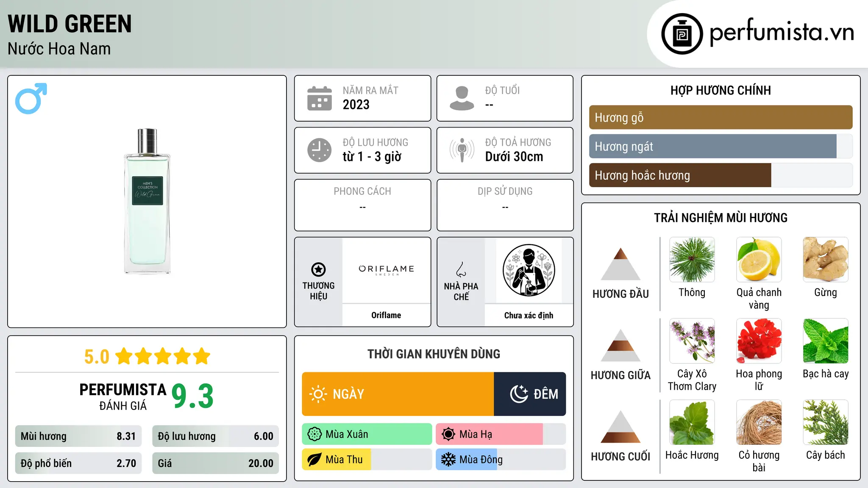
Task: Click the Hương đầu pyramid icon
Action: tap(620, 264)
